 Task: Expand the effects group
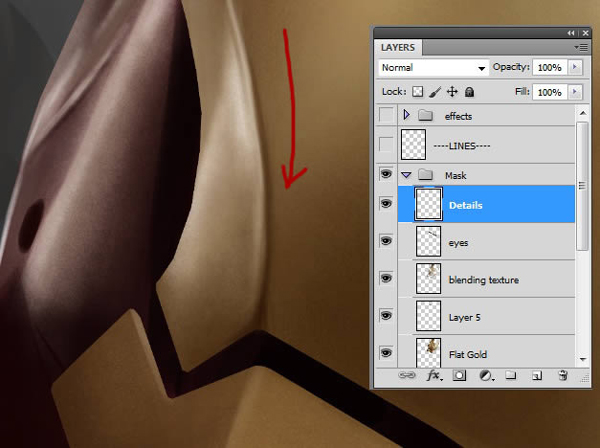[x=406, y=114]
